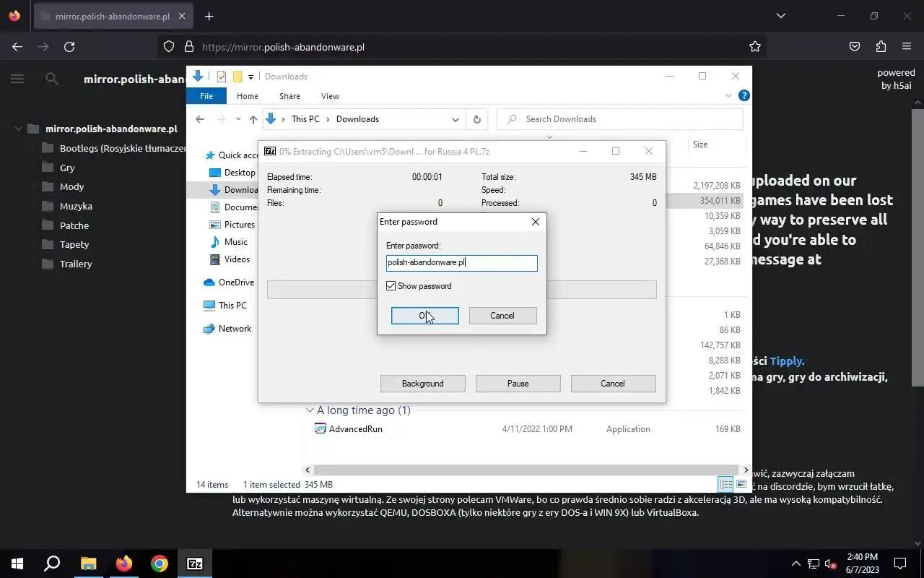Click the website search magnifier icon
924x578 pixels.
[51, 79]
